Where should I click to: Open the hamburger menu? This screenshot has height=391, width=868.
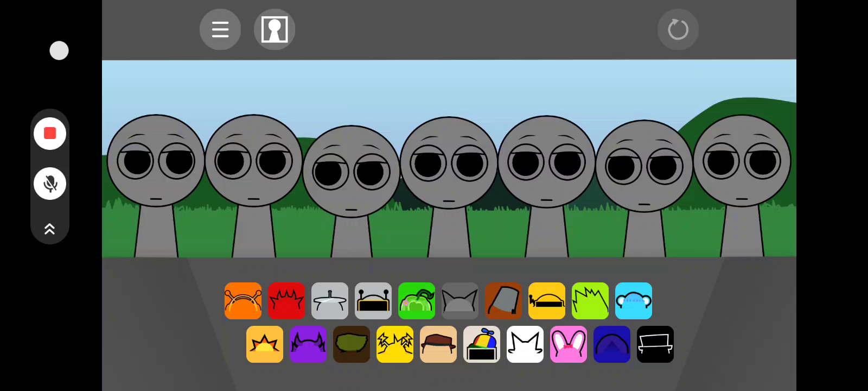[x=220, y=29]
